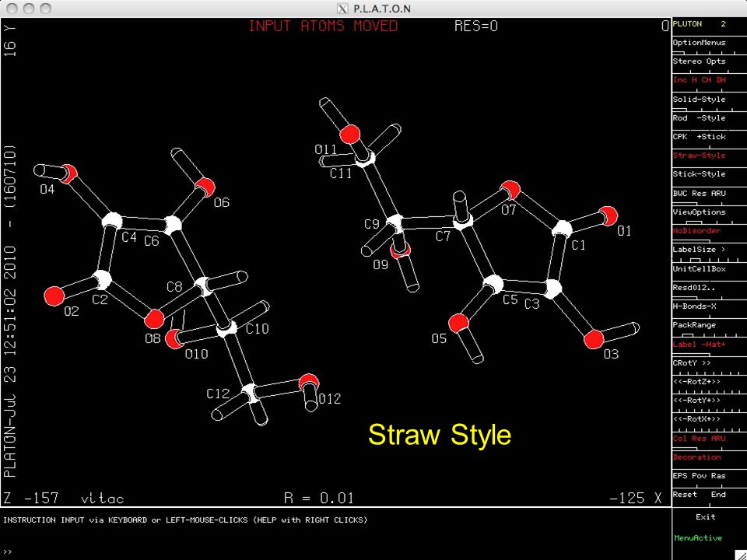Click the PLUTON 2 menu header
747x560 pixels.
tap(699, 24)
